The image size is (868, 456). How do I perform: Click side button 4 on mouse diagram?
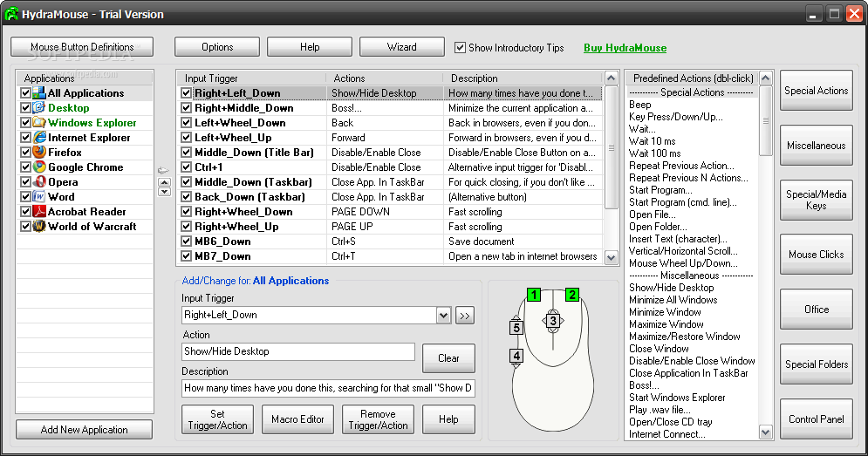pyautogui.click(x=516, y=356)
